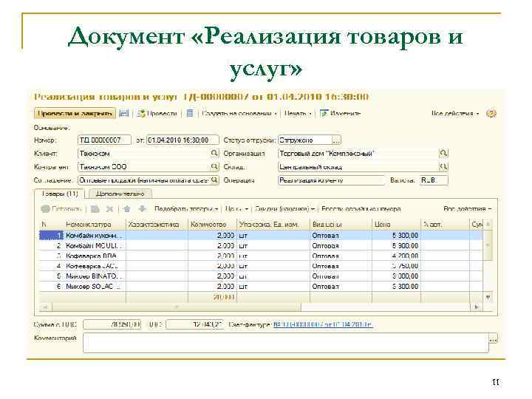This screenshot has width=532, height=399.
Task: Click the document date field
Action: coord(183,140)
